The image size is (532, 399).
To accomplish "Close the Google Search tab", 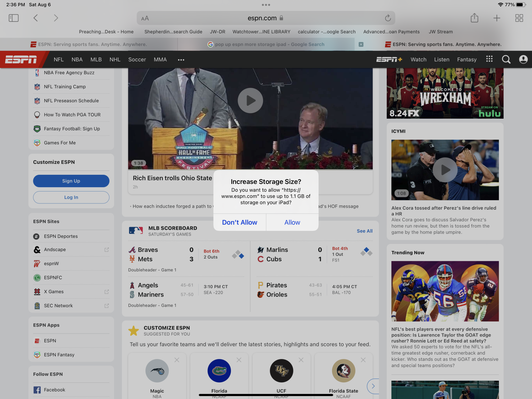I will [x=361, y=44].
